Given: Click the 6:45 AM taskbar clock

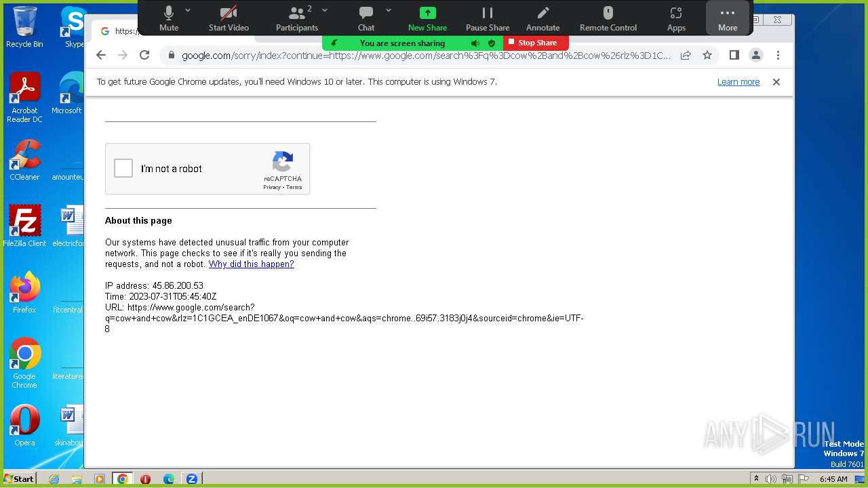Looking at the screenshot, I should pyautogui.click(x=833, y=479).
